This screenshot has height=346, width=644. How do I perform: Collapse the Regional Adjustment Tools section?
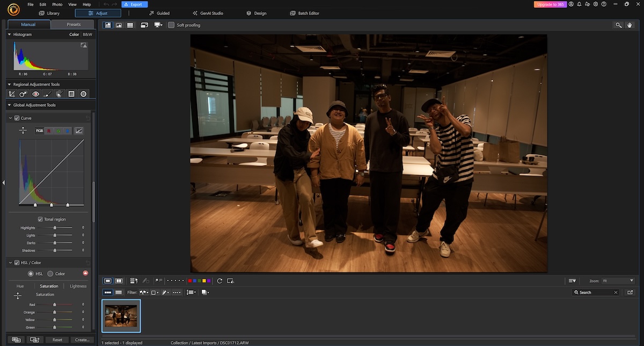click(8, 84)
